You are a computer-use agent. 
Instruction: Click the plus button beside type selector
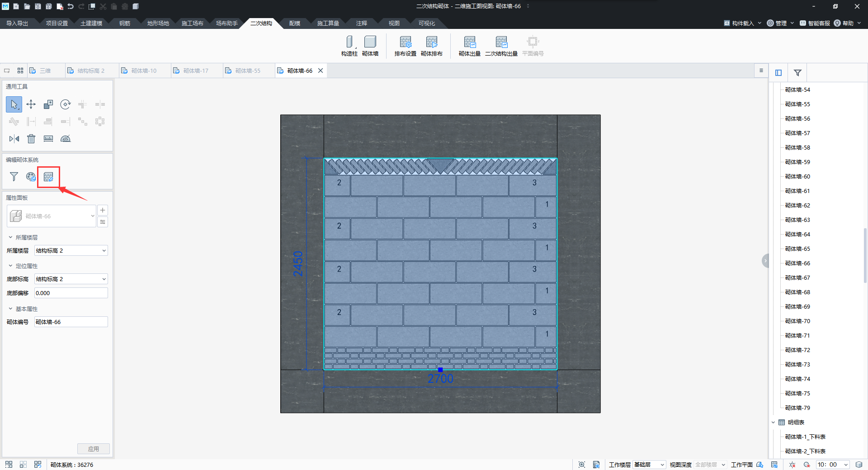pyautogui.click(x=103, y=210)
